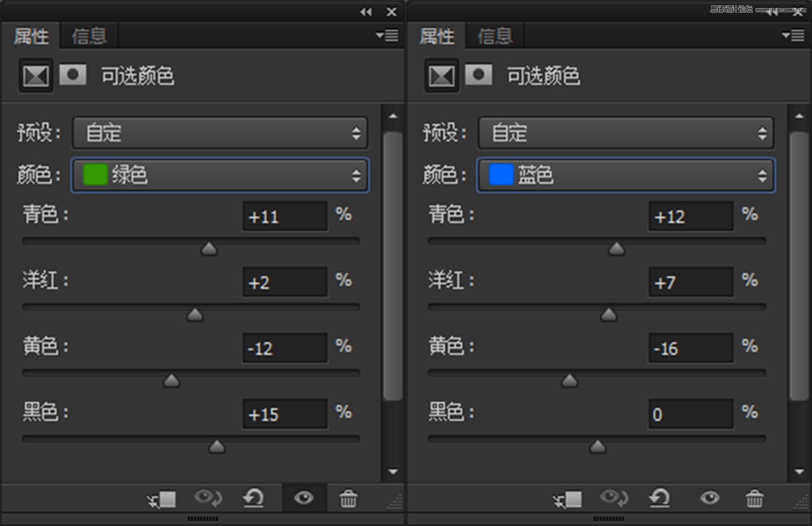
Task: Click magenta value field showing +2
Action: click(x=285, y=283)
